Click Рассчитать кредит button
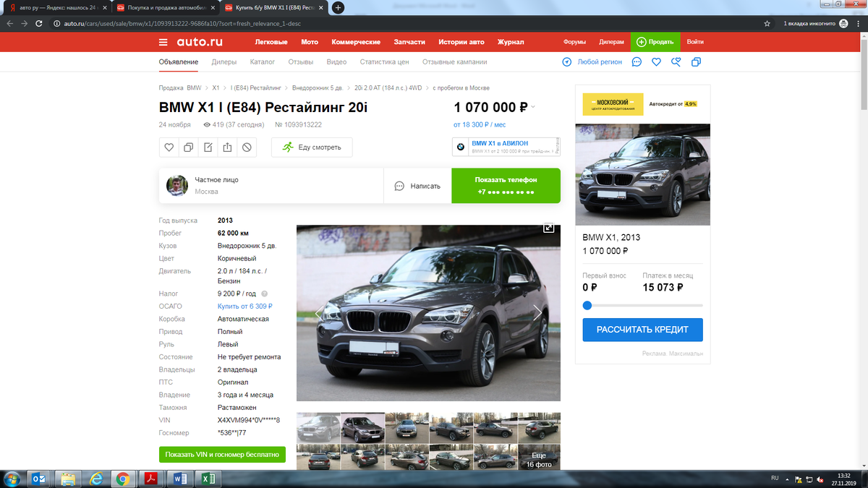The image size is (868, 488). pyautogui.click(x=642, y=330)
